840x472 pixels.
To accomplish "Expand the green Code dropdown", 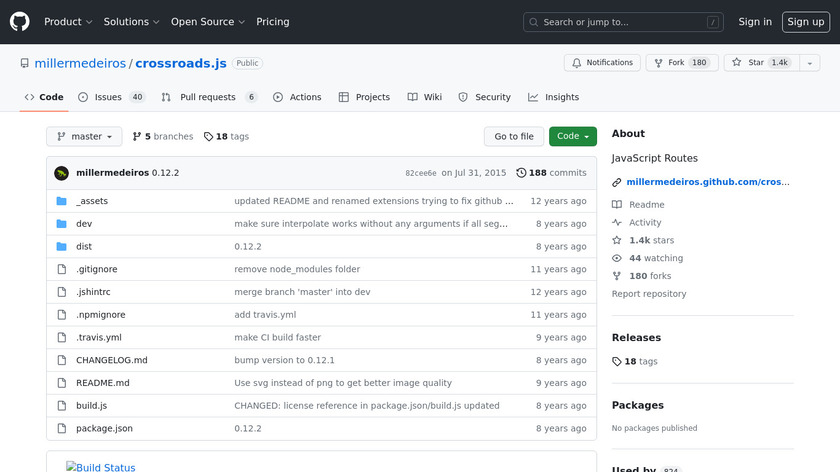I will 573,136.
